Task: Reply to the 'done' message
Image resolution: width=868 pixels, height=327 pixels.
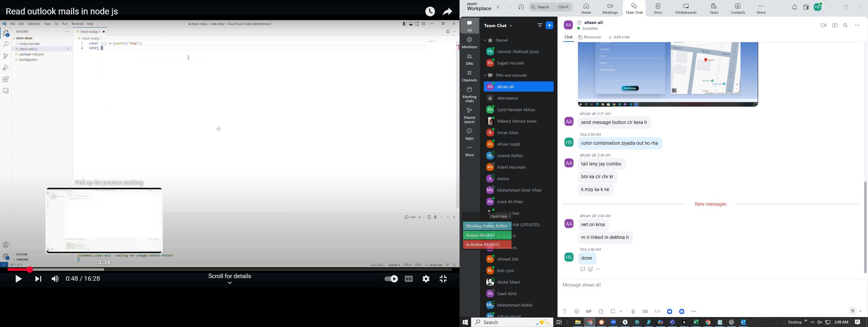Action: [x=583, y=269]
